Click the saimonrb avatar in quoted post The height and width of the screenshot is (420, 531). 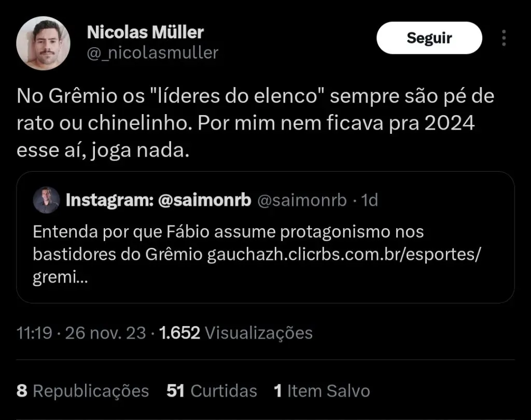coord(46,200)
